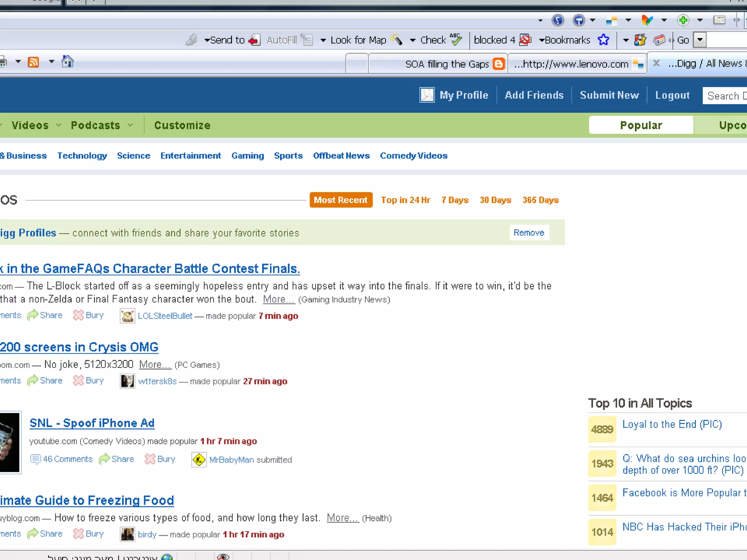The height and width of the screenshot is (560, 747).
Task: Click the Bookmarks star icon
Action: point(603,40)
